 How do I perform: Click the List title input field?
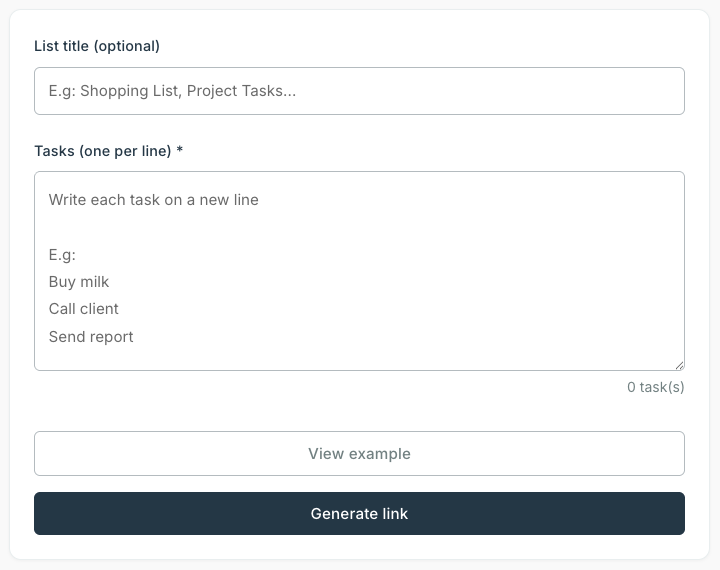[x=359, y=91]
